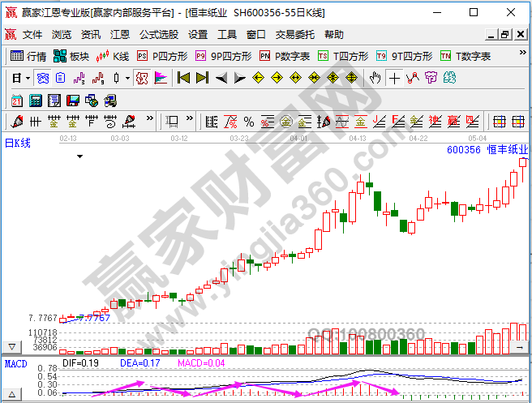Open the 板块 sector view

pos(71,56)
